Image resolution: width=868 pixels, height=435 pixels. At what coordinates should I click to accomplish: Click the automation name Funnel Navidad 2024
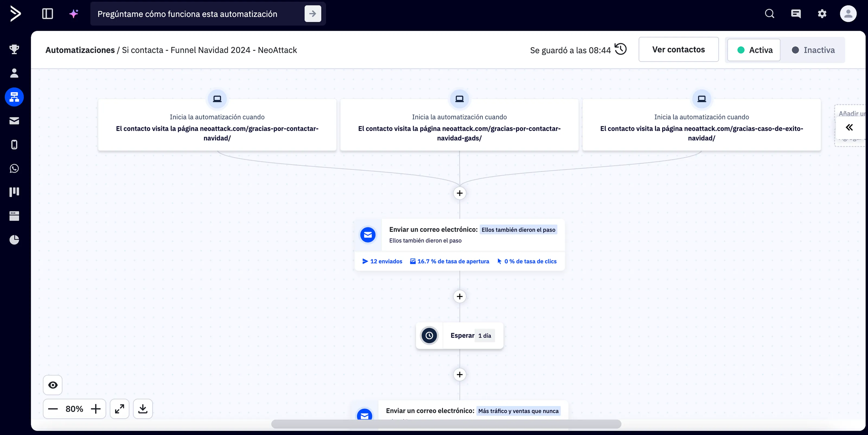209,50
